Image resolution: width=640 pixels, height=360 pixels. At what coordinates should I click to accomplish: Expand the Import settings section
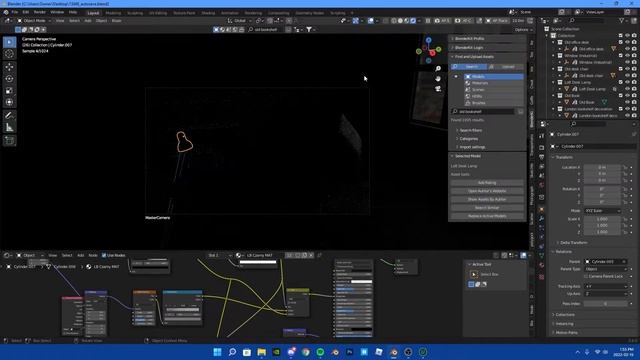tap(472, 147)
